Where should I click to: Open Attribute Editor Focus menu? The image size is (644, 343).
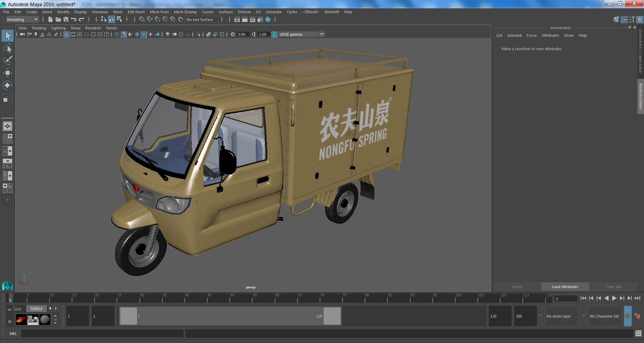coord(532,36)
